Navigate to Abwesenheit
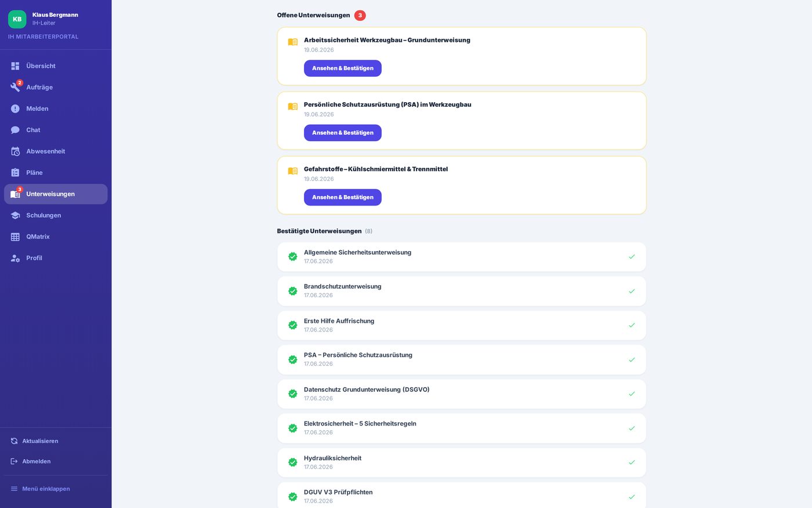Screen dimensions: 812x508 (x=56, y=152)
